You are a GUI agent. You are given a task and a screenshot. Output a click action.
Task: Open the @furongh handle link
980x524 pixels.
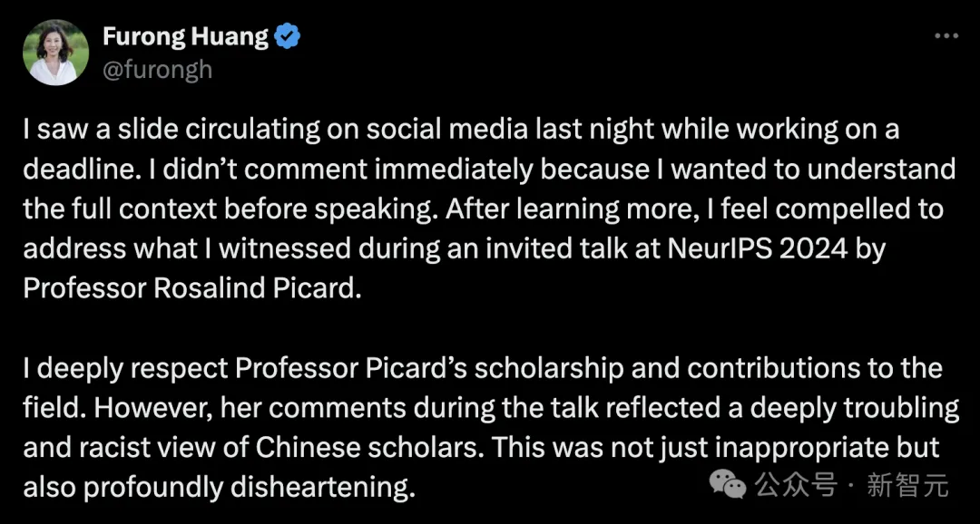point(157,69)
